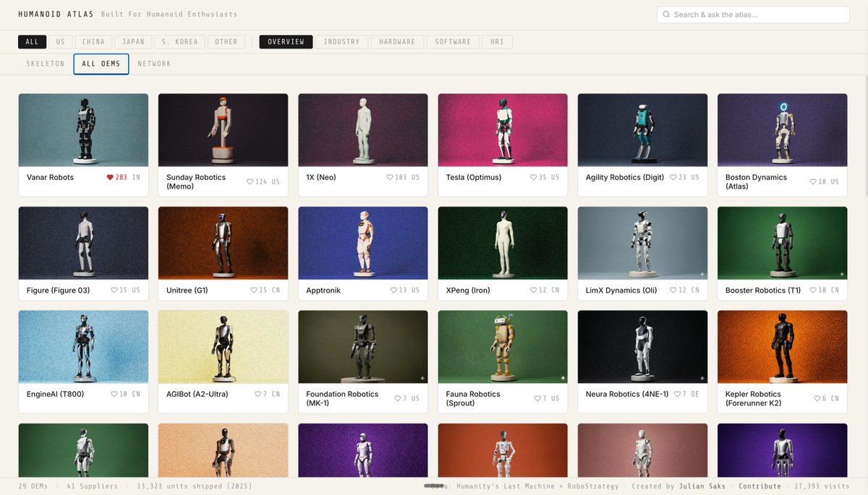Filter robots by CHINA

coord(93,42)
